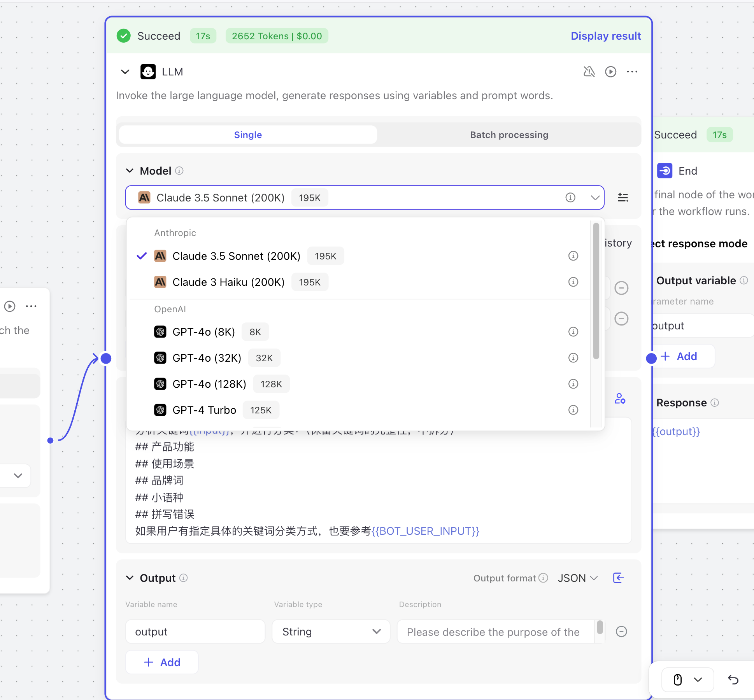Click the 2652 Tokens cost badge
This screenshot has width=754, height=700.
point(277,36)
